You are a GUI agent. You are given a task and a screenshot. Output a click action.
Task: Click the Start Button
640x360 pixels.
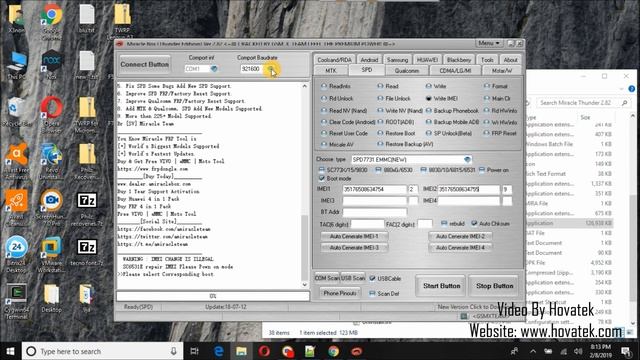point(441,286)
